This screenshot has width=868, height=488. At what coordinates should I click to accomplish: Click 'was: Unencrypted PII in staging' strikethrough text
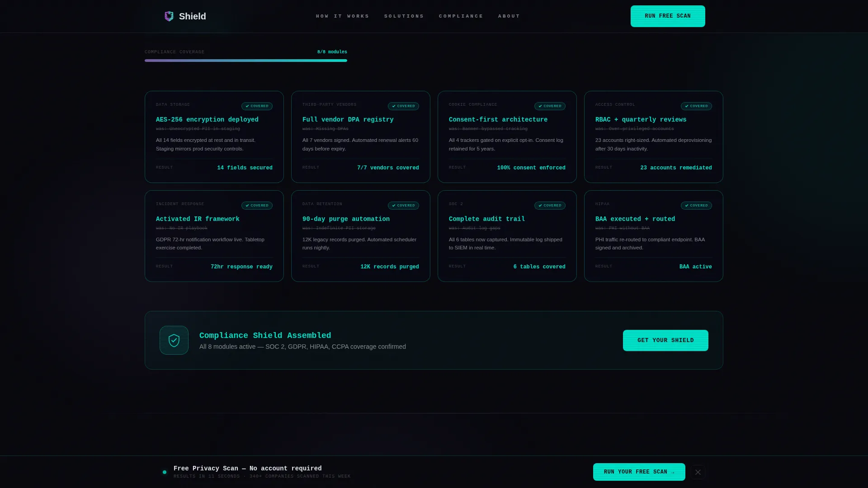[x=198, y=129]
